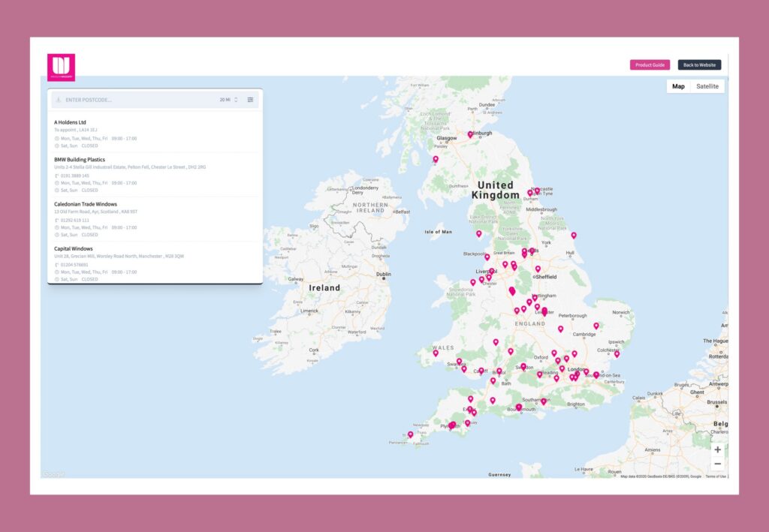
Task: Open the Capital Windows listing
Action: click(73, 249)
